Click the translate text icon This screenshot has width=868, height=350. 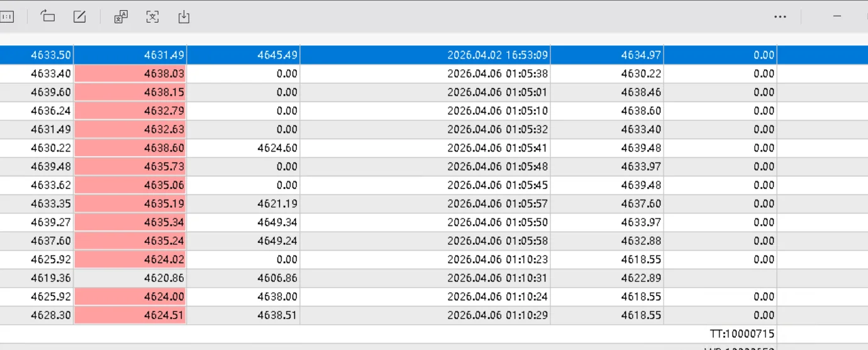(121, 17)
